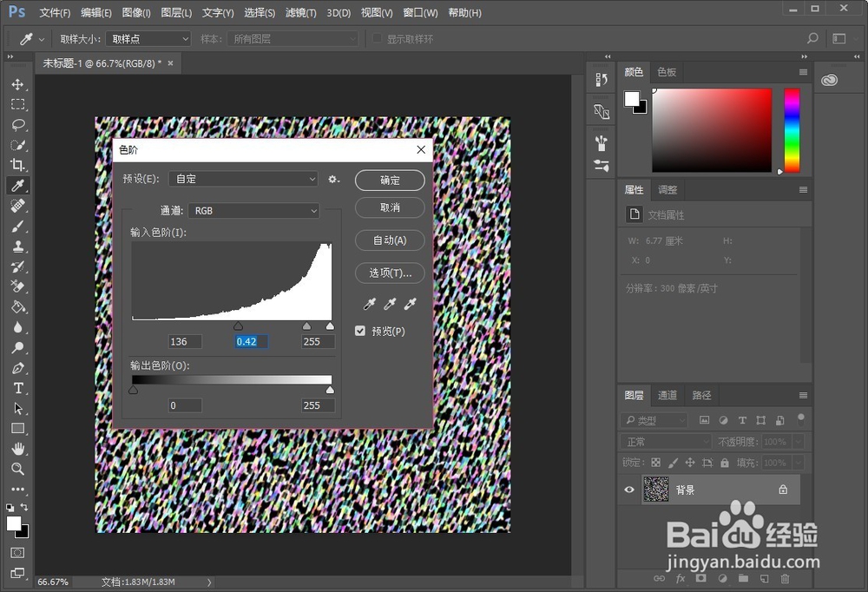Toggle the 显示取样环 checkbox

coord(377,38)
